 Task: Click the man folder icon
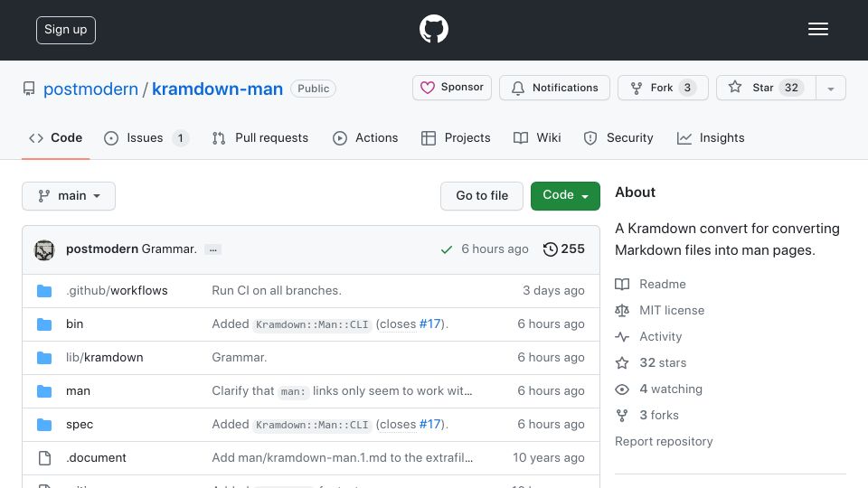44,391
